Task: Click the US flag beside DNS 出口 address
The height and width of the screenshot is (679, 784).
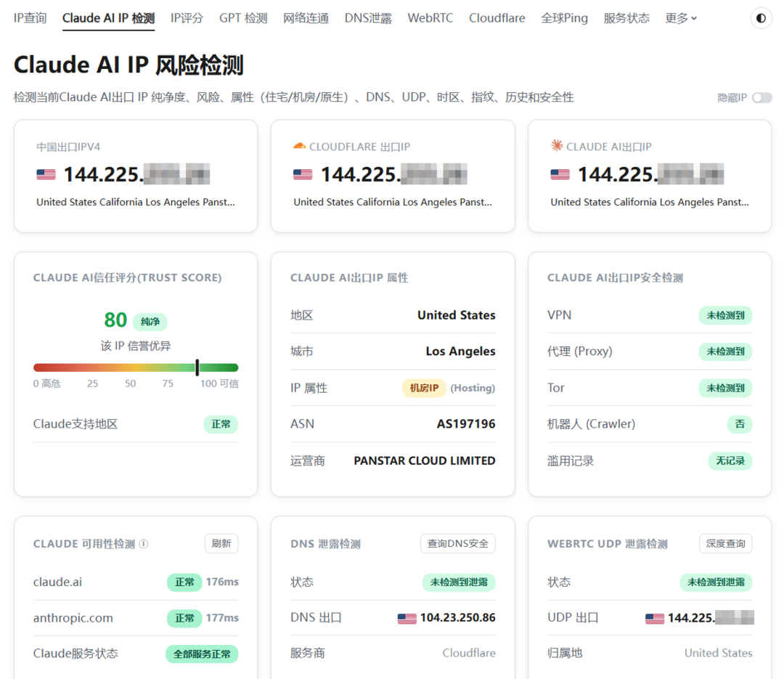Action: pos(407,619)
